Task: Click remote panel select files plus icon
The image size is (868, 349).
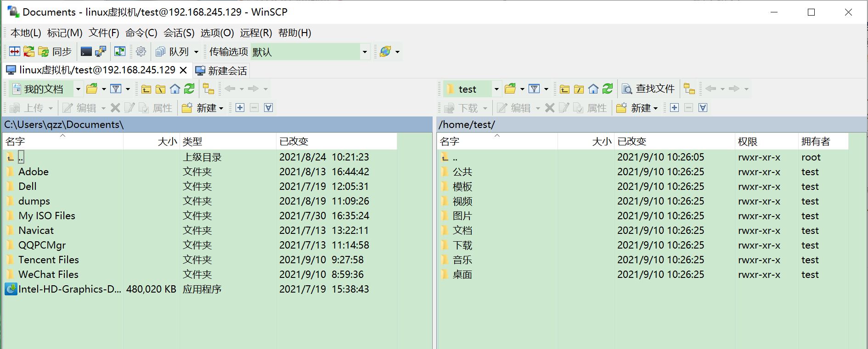Action: [x=674, y=108]
